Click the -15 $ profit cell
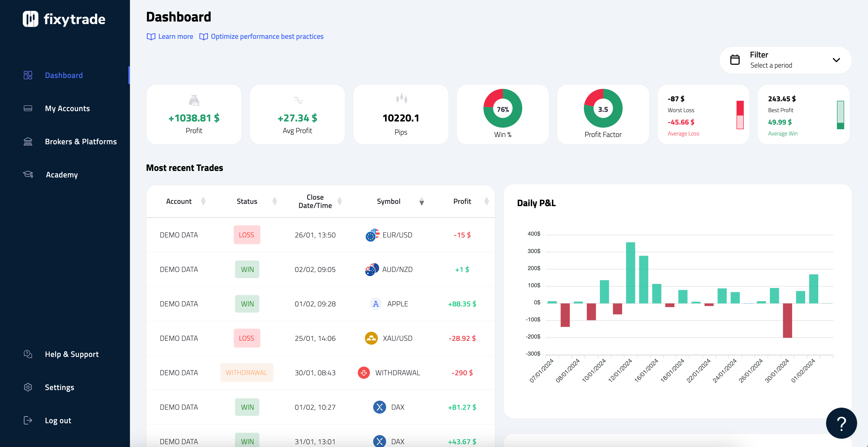The height and width of the screenshot is (447, 868). [462, 235]
